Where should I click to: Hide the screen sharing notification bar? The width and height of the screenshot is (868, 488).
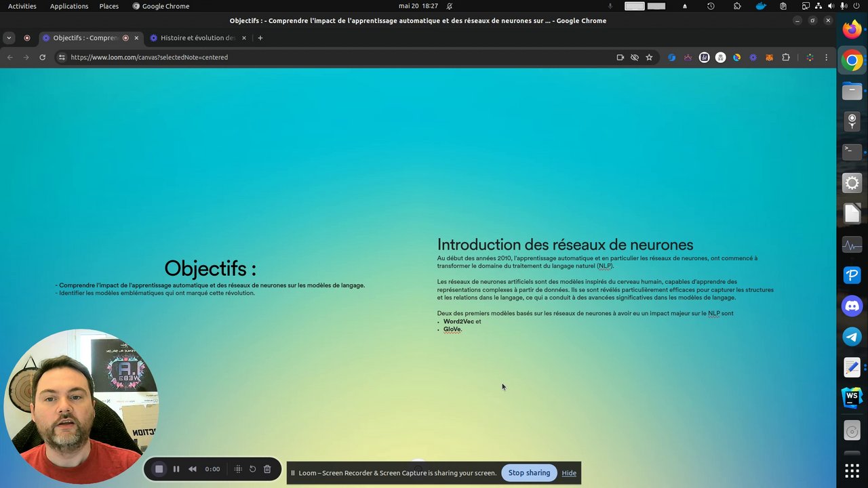[x=569, y=472]
